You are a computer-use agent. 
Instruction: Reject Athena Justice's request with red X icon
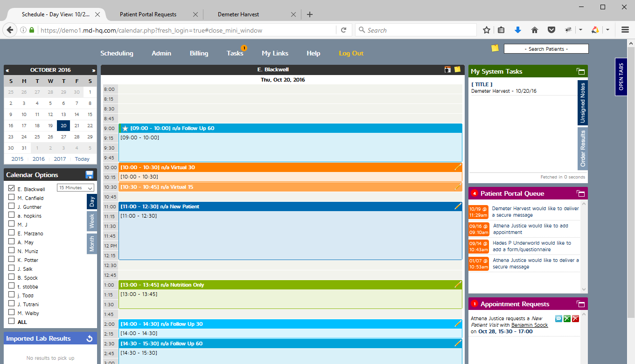[x=575, y=318]
